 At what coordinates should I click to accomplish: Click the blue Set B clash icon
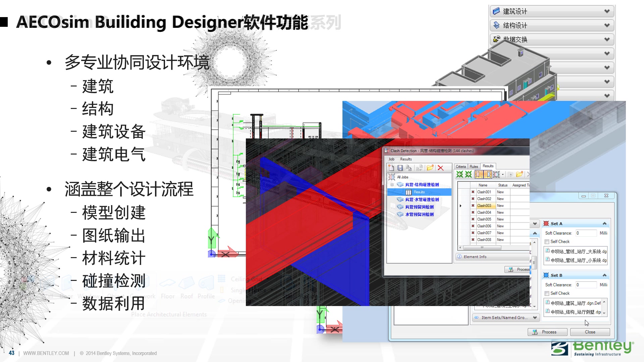pyautogui.click(x=546, y=275)
